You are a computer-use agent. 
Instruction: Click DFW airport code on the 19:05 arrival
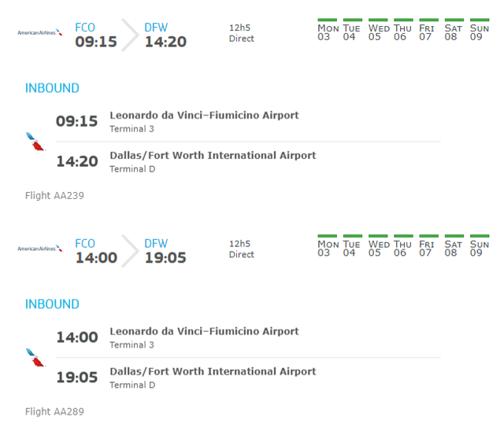click(156, 244)
